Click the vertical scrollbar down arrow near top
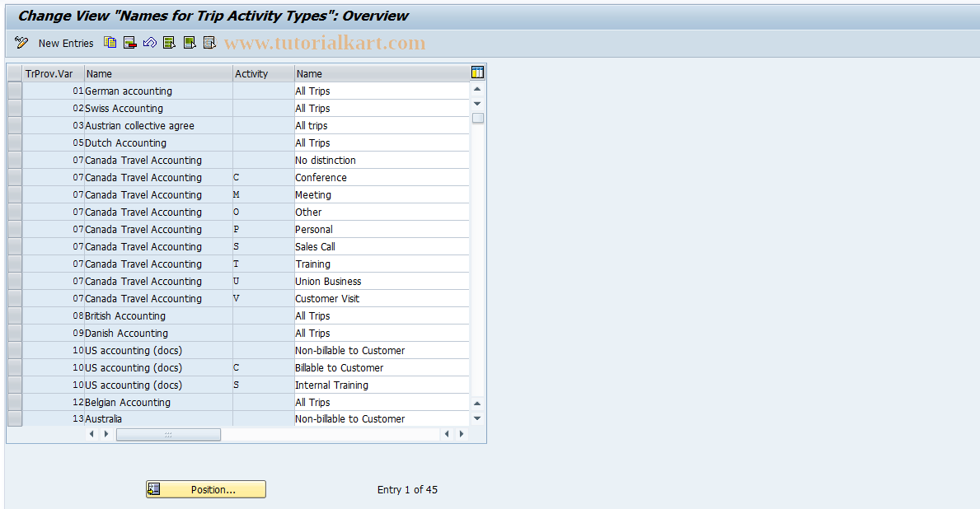 tap(477, 104)
